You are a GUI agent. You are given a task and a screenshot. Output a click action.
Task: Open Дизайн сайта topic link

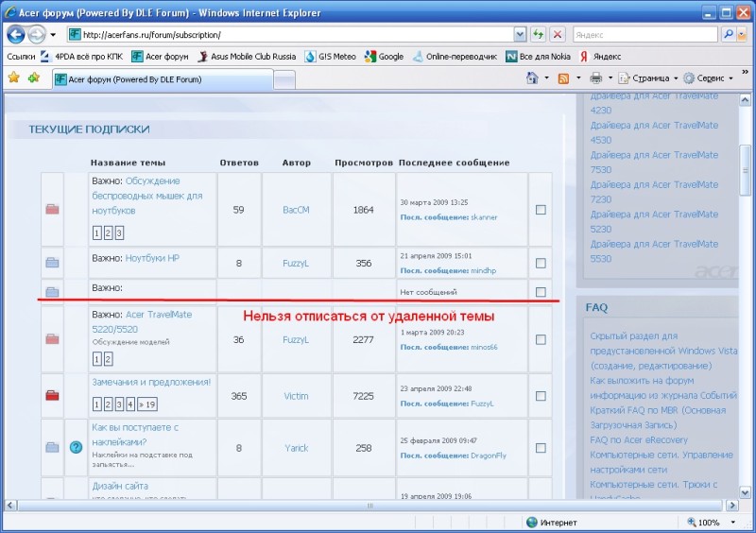pyautogui.click(x=120, y=486)
